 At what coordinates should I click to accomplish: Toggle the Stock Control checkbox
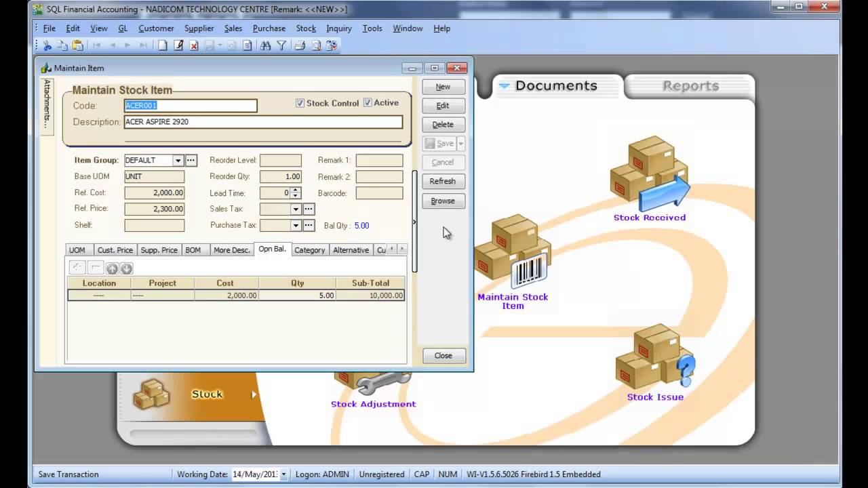click(x=300, y=103)
